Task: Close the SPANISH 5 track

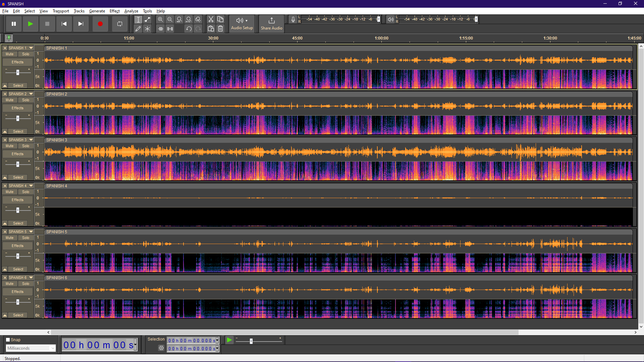Action: coord(5,232)
